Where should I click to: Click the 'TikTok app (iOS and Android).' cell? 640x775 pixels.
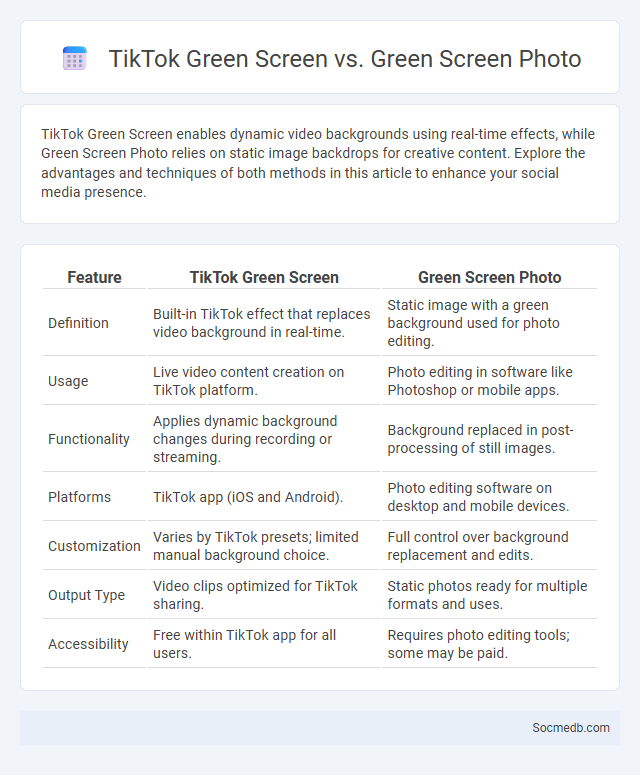(248, 497)
